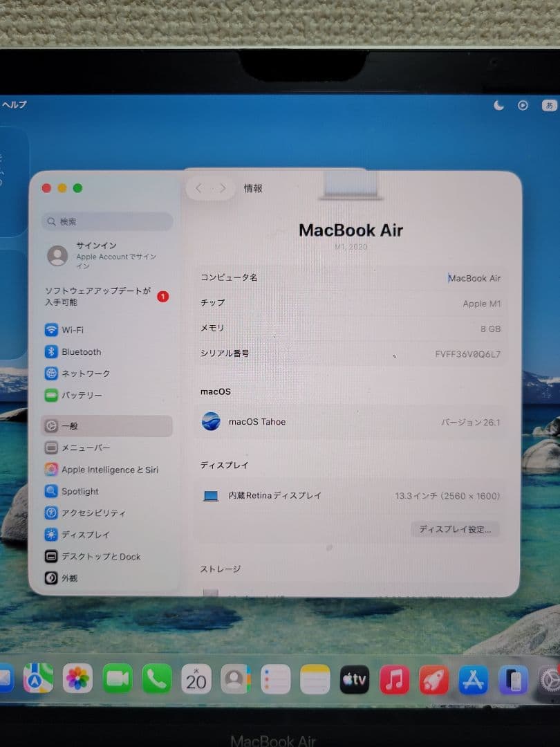Click the ディスプレイ設定 button
The image size is (560, 747).
point(454,529)
